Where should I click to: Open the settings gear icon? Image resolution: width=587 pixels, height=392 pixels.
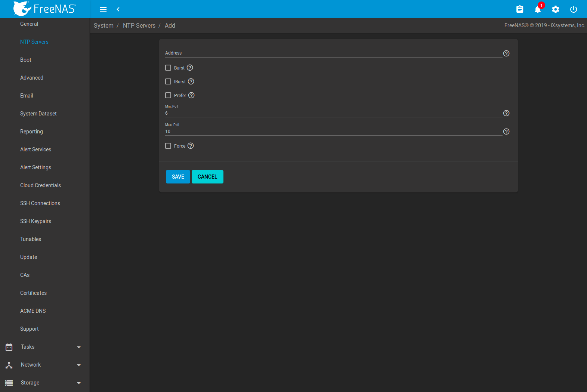pyautogui.click(x=556, y=9)
